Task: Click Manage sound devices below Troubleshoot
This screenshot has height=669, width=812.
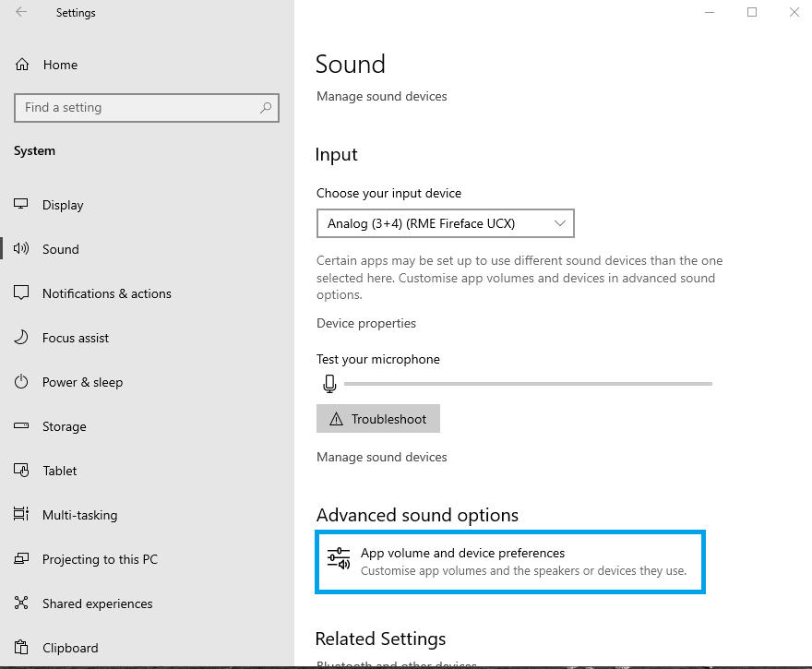Action: tap(382, 457)
